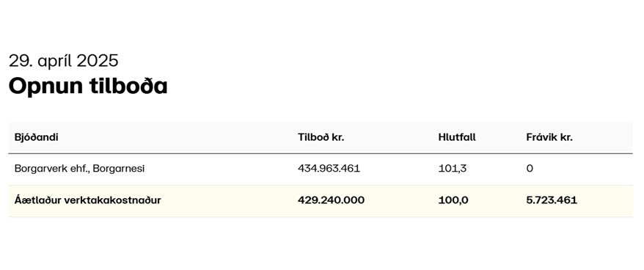Click the deviation amount 5.723.461
Screen dimensions: 644x270
552,200
